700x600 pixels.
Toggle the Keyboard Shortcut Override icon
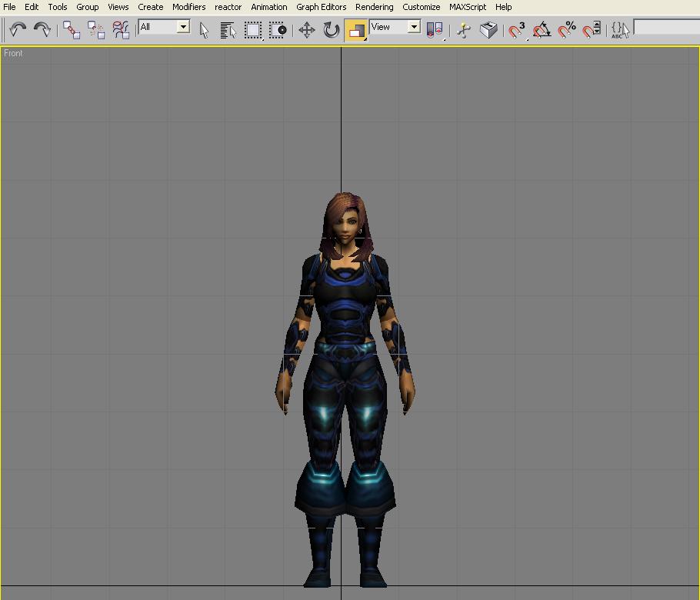(488, 30)
